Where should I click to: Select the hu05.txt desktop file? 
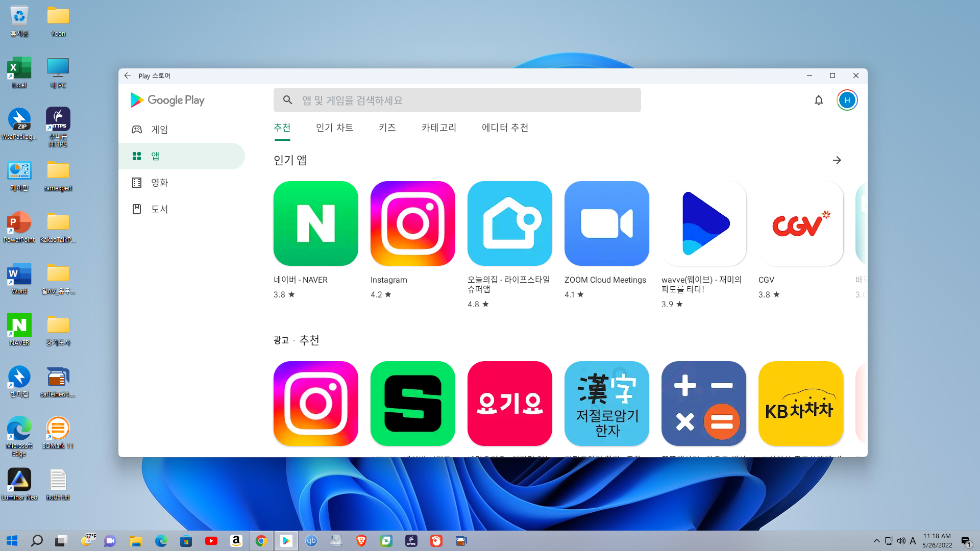[x=58, y=485]
